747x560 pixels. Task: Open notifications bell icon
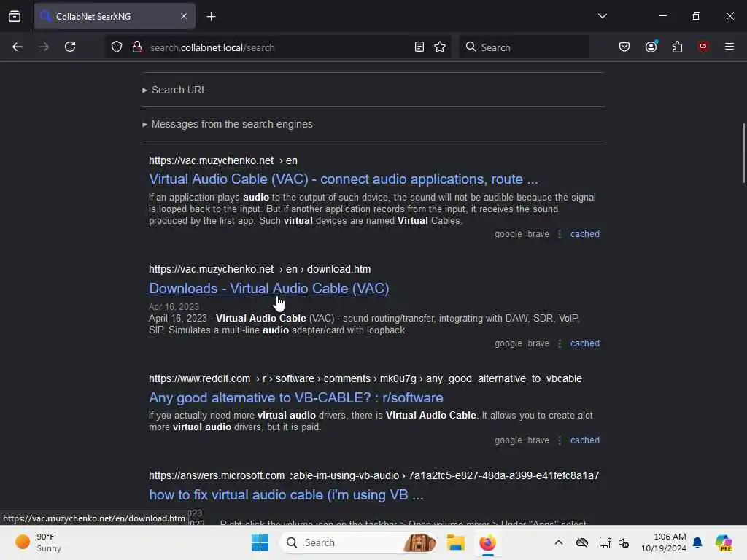pyautogui.click(x=697, y=542)
